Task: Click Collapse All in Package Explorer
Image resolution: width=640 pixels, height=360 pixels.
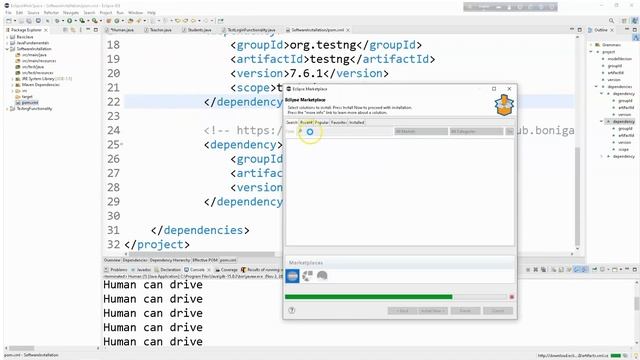Action: point(65,30)
